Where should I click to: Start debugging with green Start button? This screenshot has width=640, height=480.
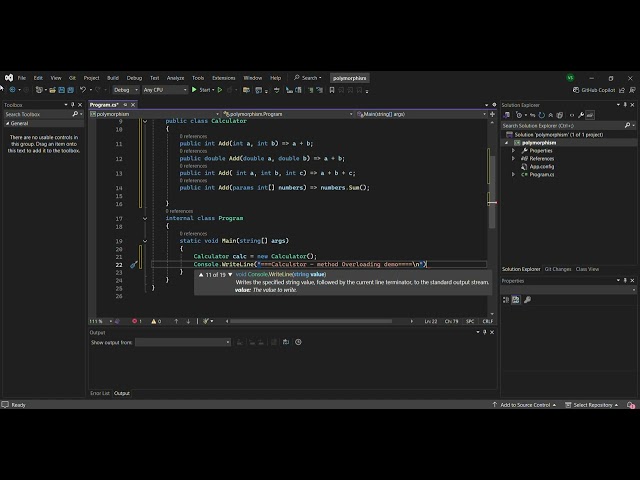[x=202, y=90]
